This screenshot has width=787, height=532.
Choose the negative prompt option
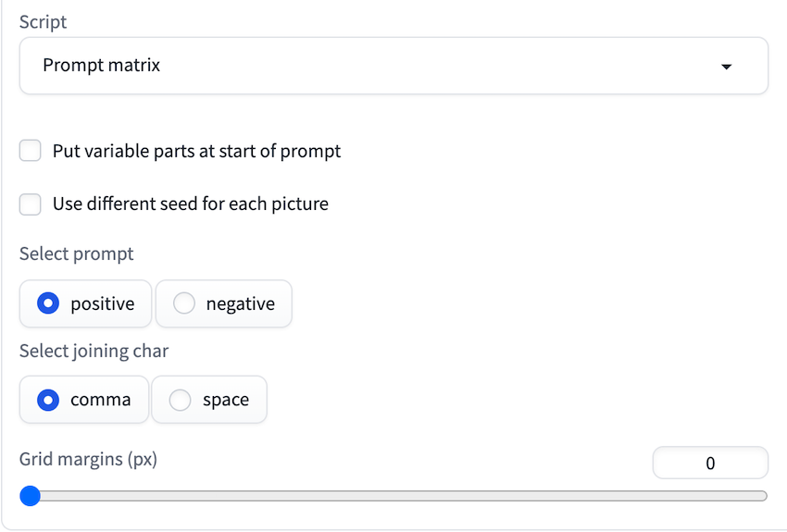click(184, 303)
